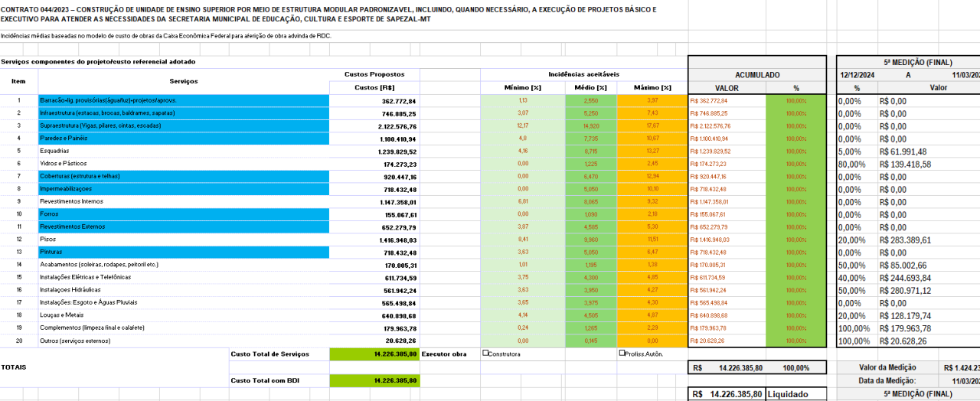Select the Máximo [%] column header
This screenshot has width=980, height=401.
(x=652, y=87)
